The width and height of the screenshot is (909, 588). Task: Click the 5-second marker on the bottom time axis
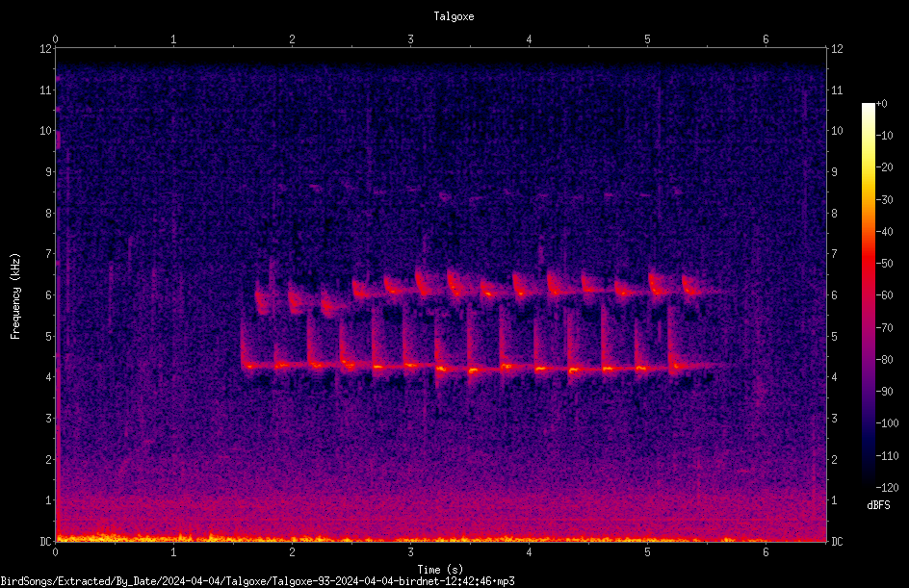click(647, 552)
